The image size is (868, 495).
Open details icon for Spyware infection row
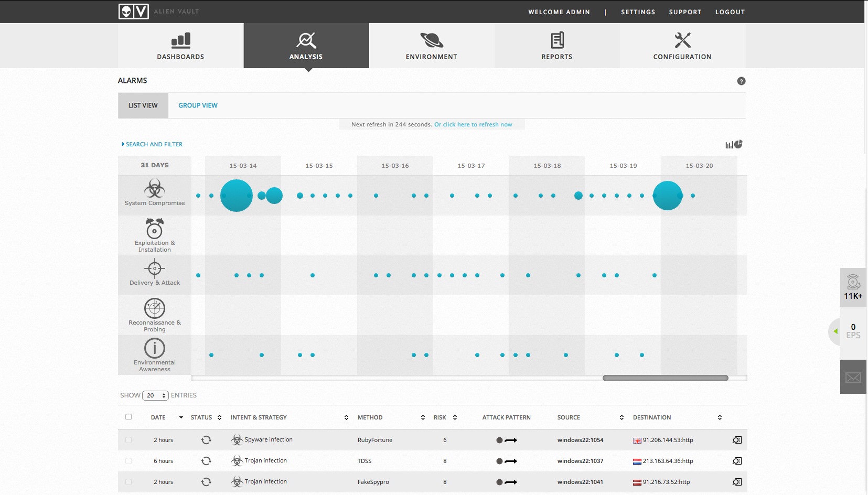coord(737,440)
